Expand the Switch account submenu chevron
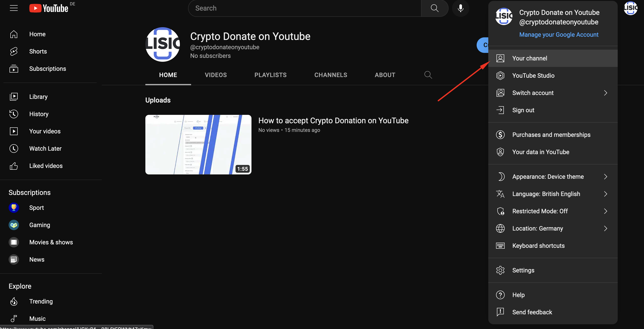This screenshot has height=329, width=644. 605,93
